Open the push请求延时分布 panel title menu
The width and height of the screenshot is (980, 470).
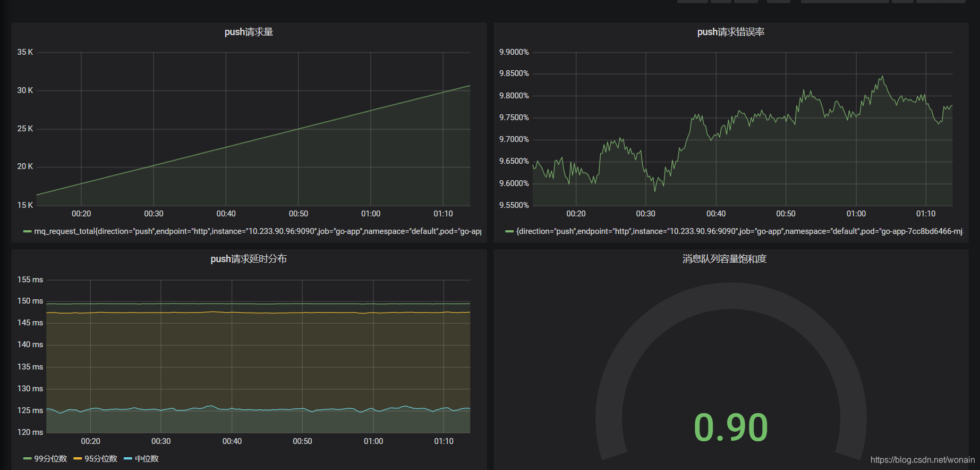249,259
